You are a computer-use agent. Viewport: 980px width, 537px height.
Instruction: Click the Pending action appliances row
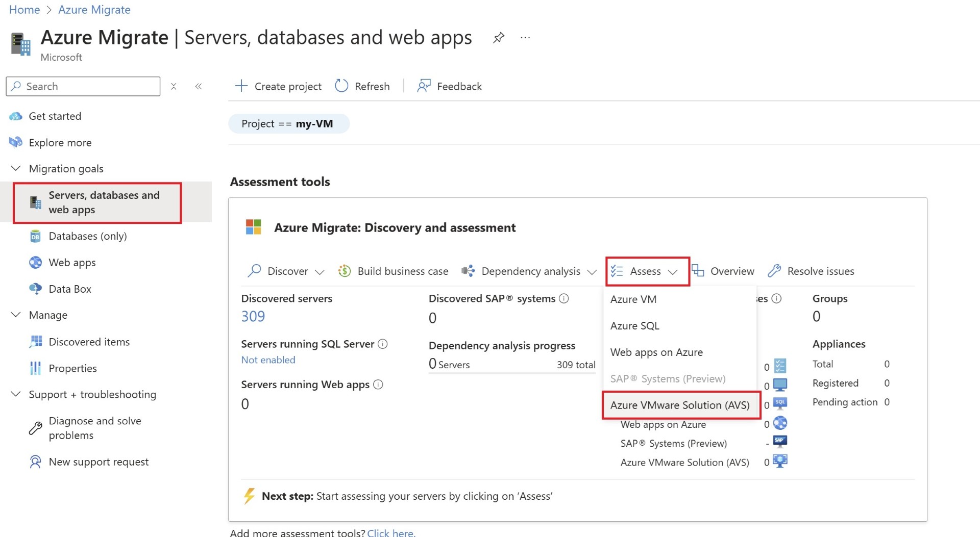(x=851, y=402)
